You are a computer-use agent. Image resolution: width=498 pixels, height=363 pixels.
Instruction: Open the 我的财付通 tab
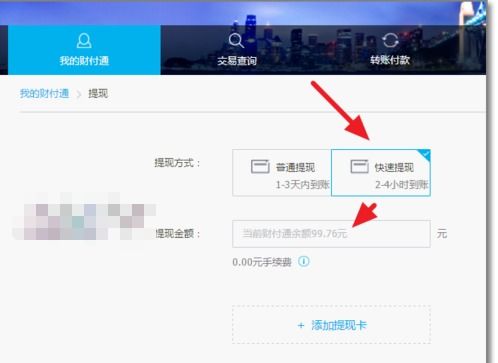click(x=84, y=50)
